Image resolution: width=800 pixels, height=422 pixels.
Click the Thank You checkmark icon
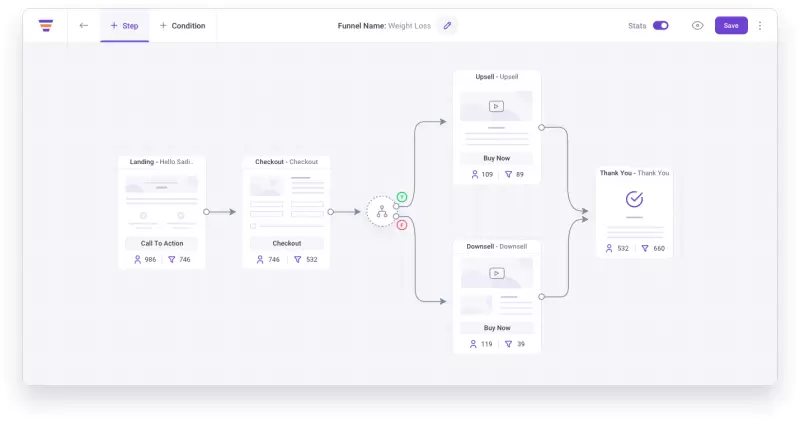634,199
